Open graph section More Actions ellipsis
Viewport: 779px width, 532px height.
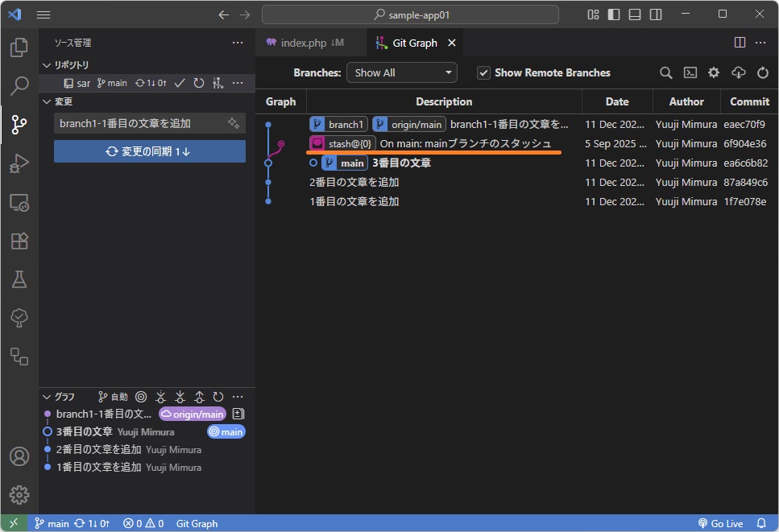(x=238, y=397)
